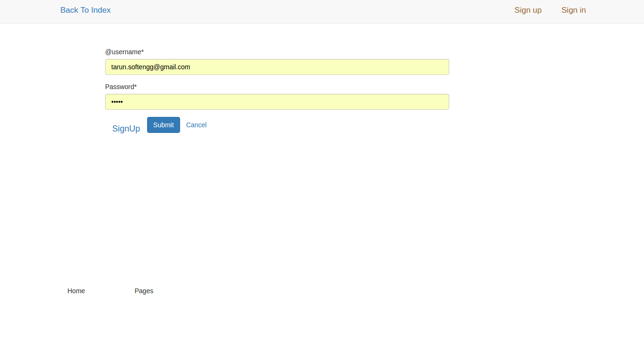
Task: Focus the Password input field
Action: click(277, 102)
